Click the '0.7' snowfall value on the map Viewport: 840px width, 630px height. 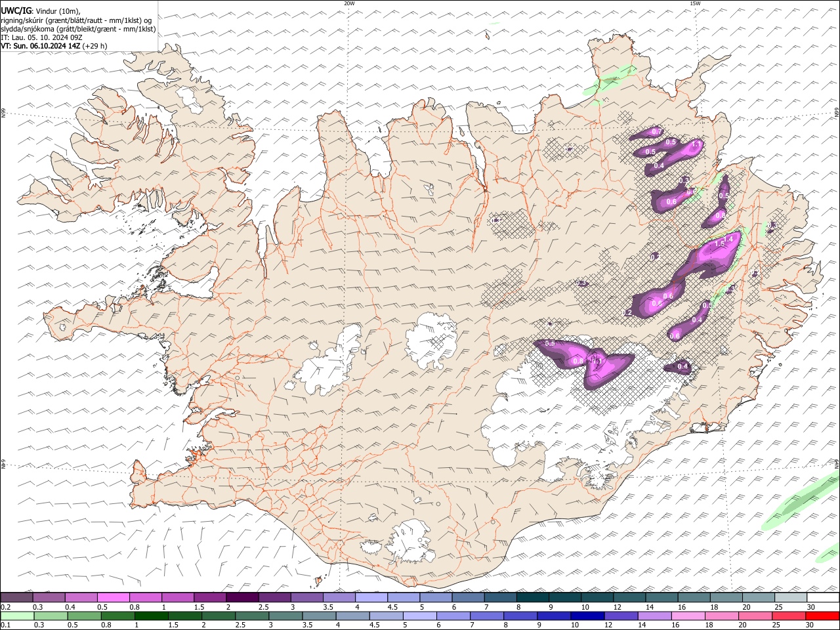tap(656, 133)
